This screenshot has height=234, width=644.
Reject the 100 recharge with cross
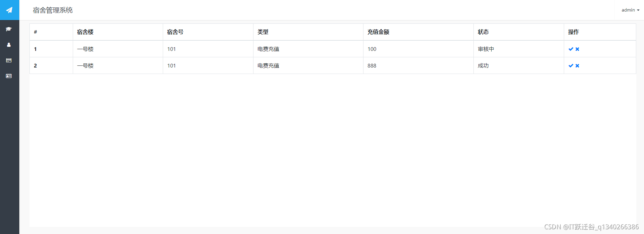coord(577,49)
